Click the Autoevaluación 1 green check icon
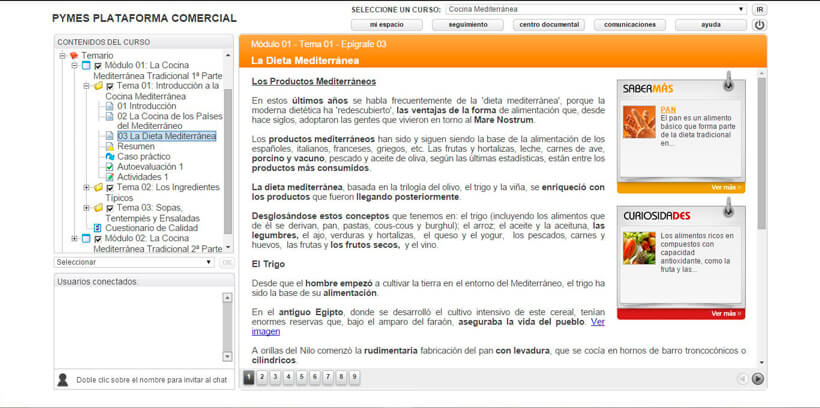The width and height of the screenshot is (820, 408). pos(110,167)
